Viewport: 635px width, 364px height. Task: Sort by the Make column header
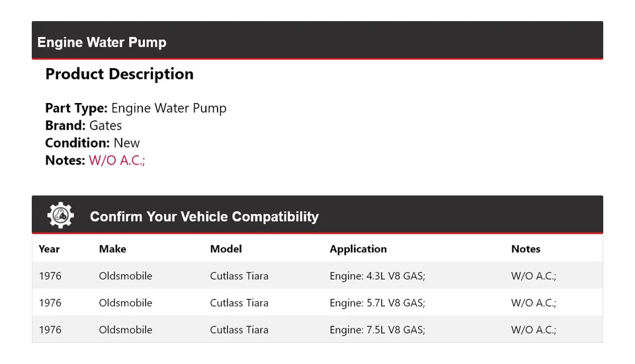pyautogui.click(x=112, y=249)
